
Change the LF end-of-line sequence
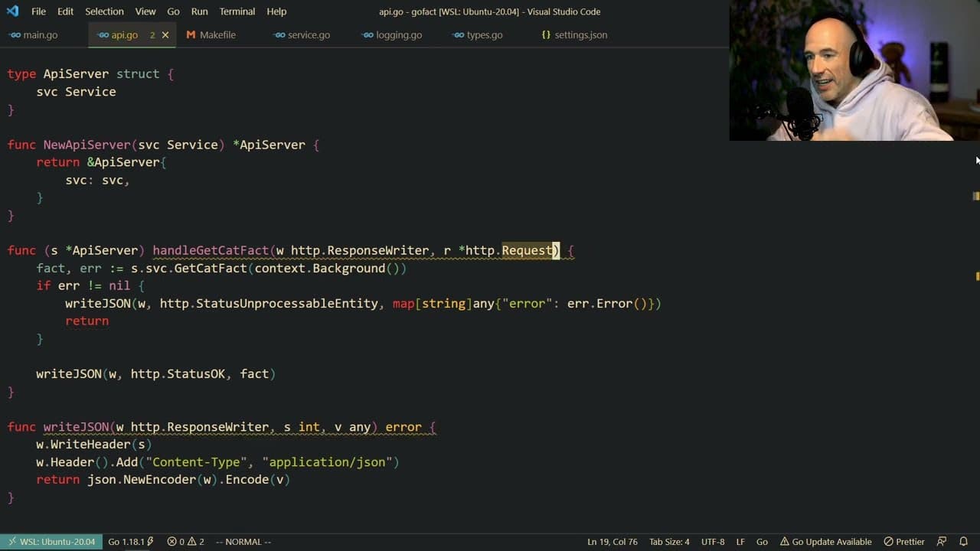tap(740, 542)
